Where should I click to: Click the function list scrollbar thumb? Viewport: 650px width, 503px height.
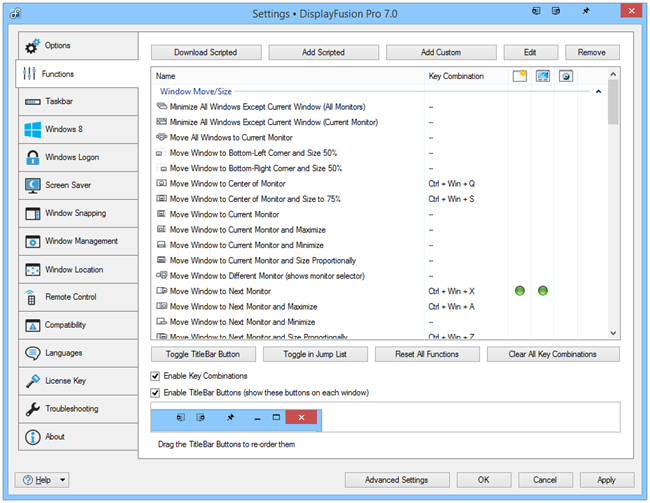point(614,102)
